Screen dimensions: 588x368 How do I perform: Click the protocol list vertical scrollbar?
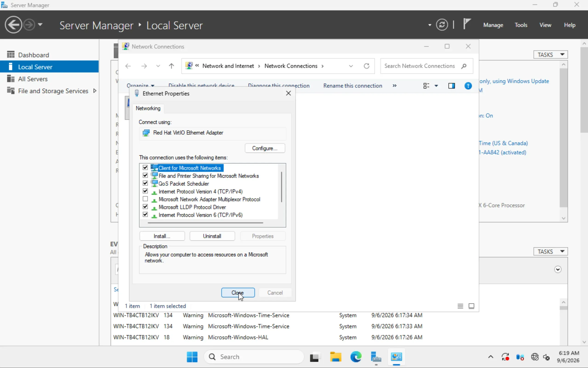[282, 187]
